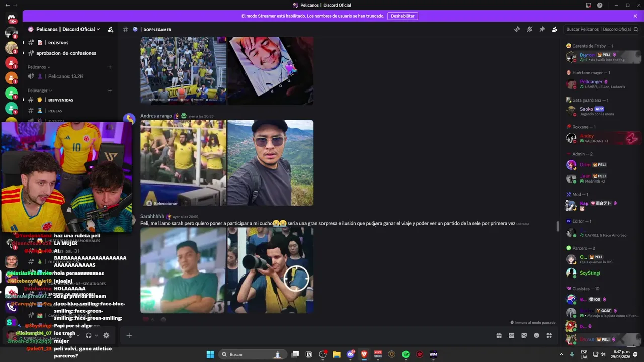The height and width of the screenshot is (362, 644).
Task: Open the apps icon in message bar
Action: [x=549, y=335]
